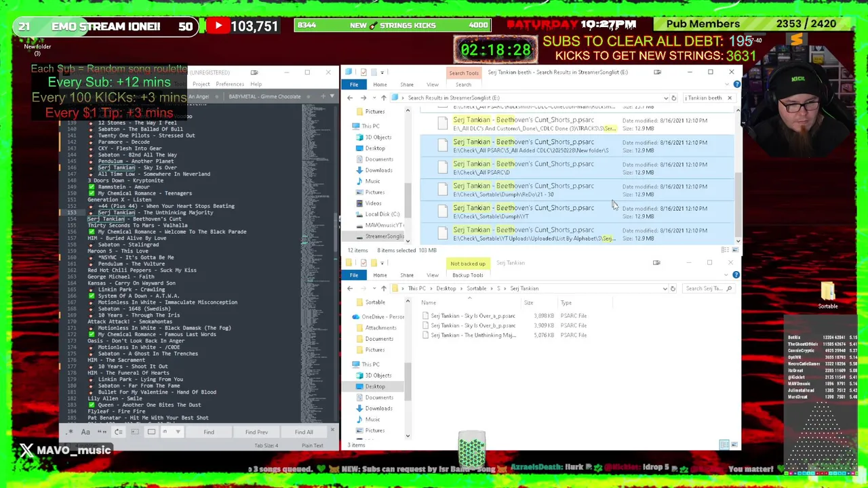Click Plain Text syntax in Sublime status bar

(x=313, y=445)
